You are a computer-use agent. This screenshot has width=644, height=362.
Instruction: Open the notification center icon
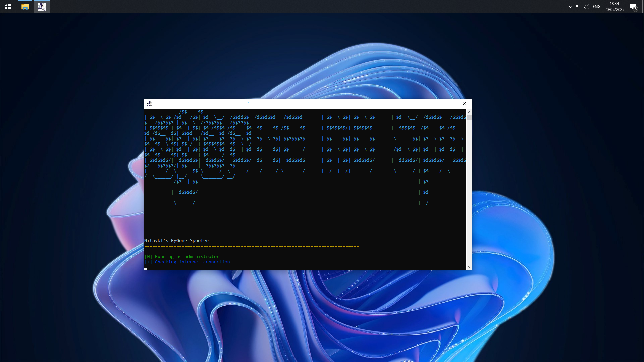tap(634, 7)
